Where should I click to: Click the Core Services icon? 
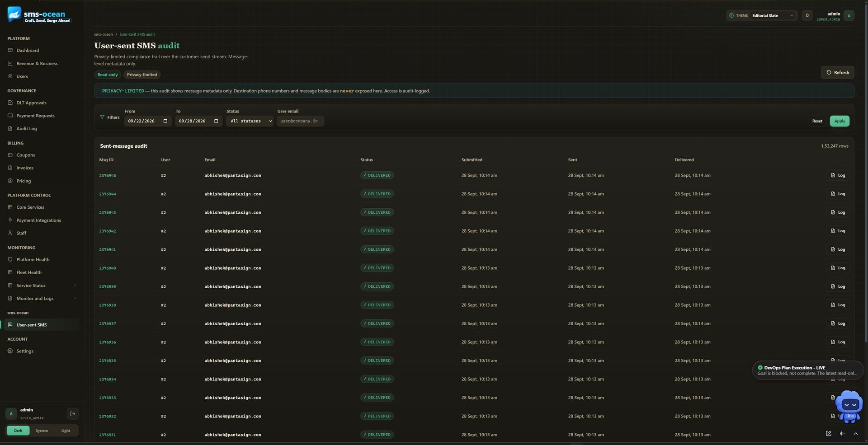pos(10,207)
